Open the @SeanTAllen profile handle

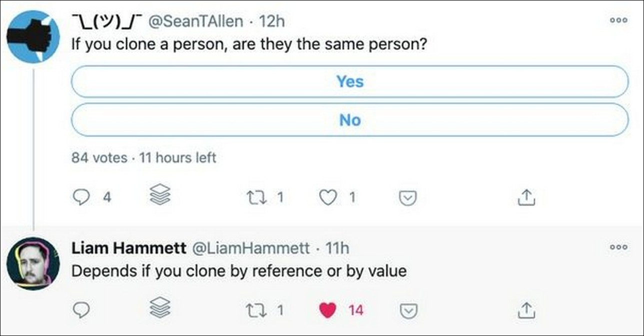tap(197, 21)
